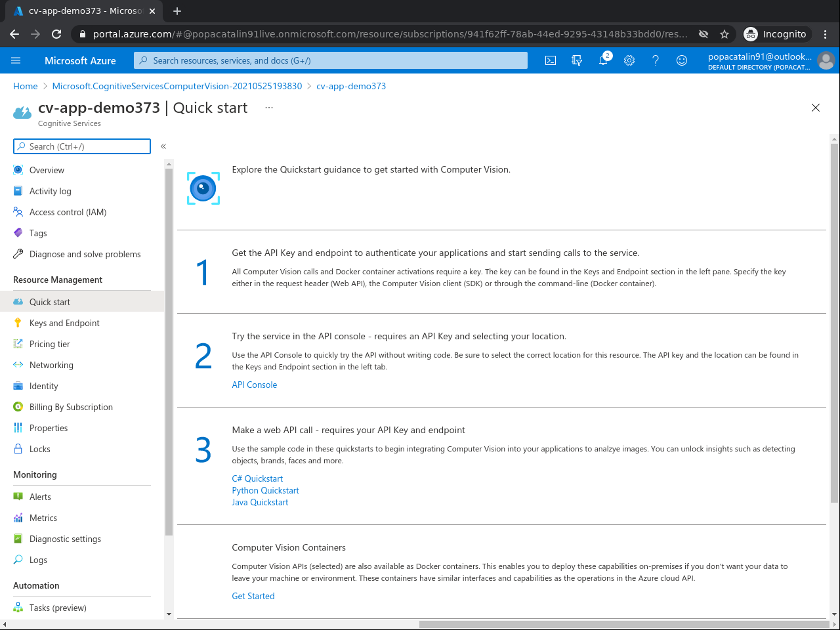
Task: Click Home in the breadcrumb
Action: tap(26, 86)
